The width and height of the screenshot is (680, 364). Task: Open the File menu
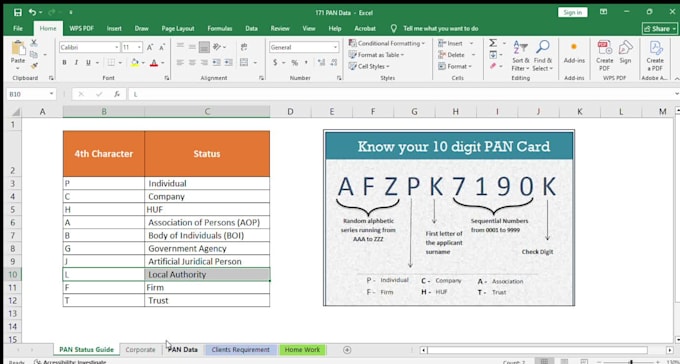pyautogui.click(x=18, y=28)
